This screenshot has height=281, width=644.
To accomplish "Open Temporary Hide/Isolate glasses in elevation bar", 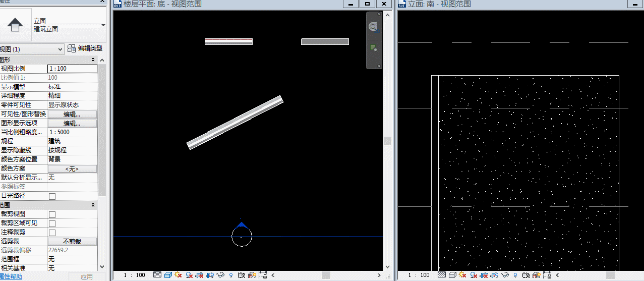I will [505, 275].
